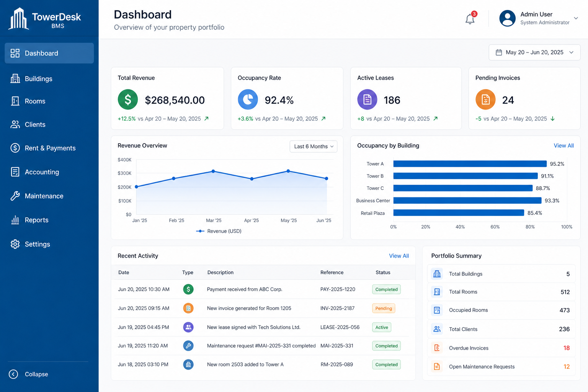Click the Overdue Invoices icon
588x392 pixels.
[x=437, y=348]
